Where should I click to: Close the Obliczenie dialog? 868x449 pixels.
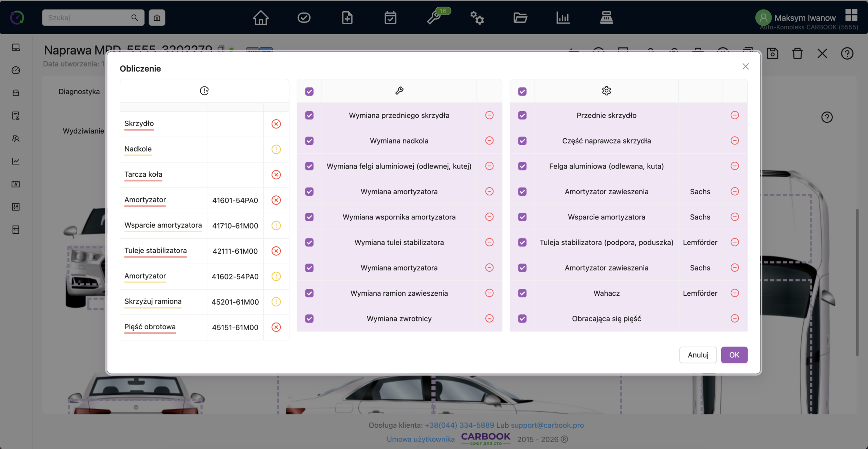point(746,66)
